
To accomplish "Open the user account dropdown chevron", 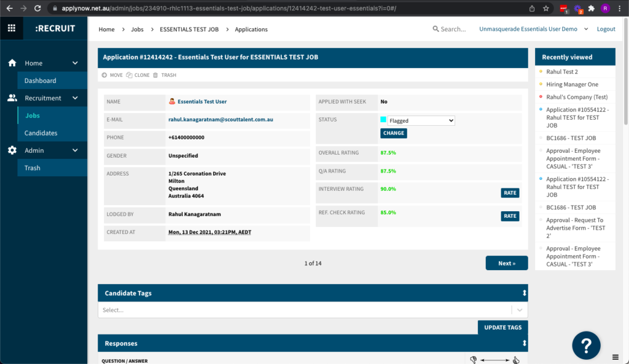I will 586,29.
